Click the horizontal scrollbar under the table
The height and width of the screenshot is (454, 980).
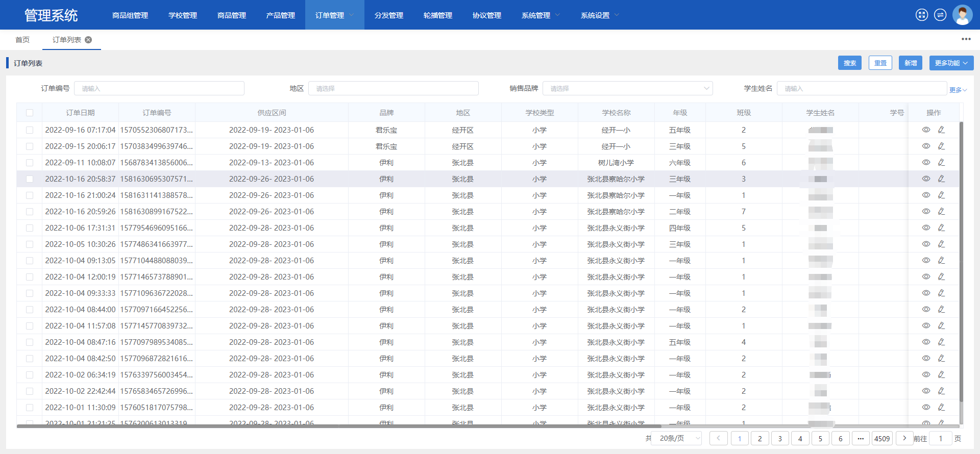[x=339, y=426]
